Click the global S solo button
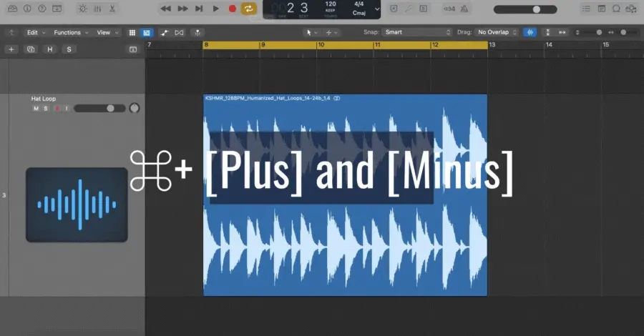The image size is (644, 336). click(x=69, y=49)
